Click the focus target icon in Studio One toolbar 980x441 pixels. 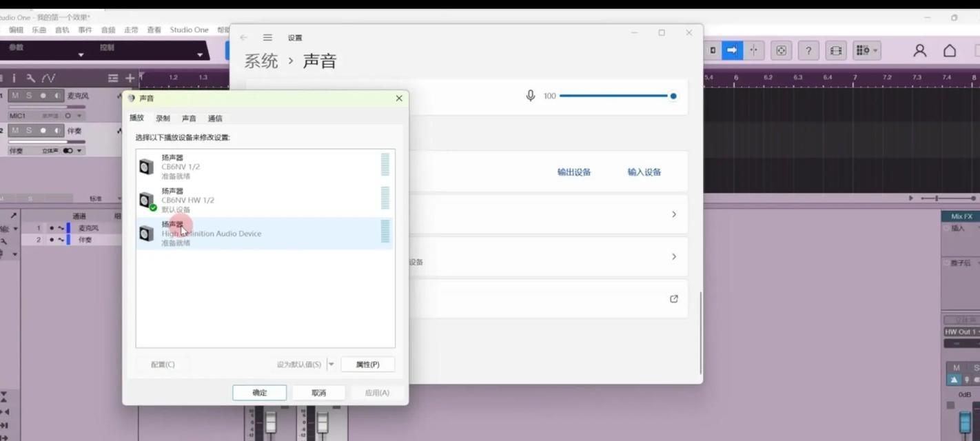coord(781,50)
